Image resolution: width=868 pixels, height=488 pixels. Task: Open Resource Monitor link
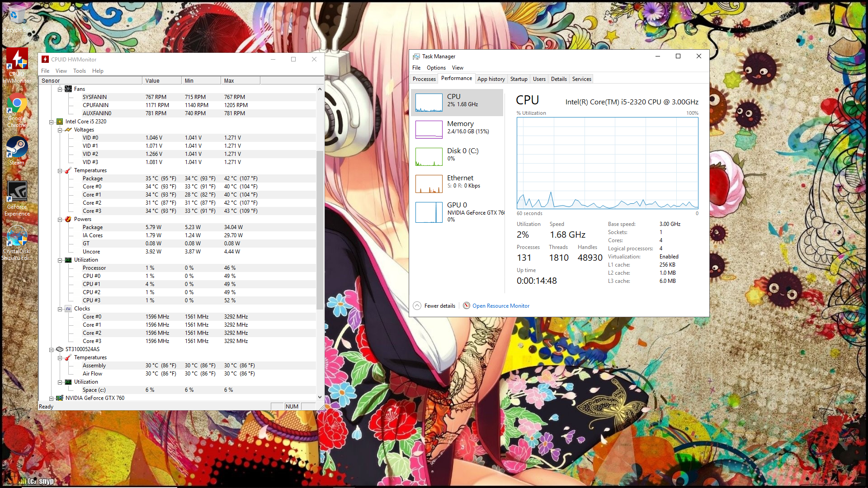(x=501, y=306)
